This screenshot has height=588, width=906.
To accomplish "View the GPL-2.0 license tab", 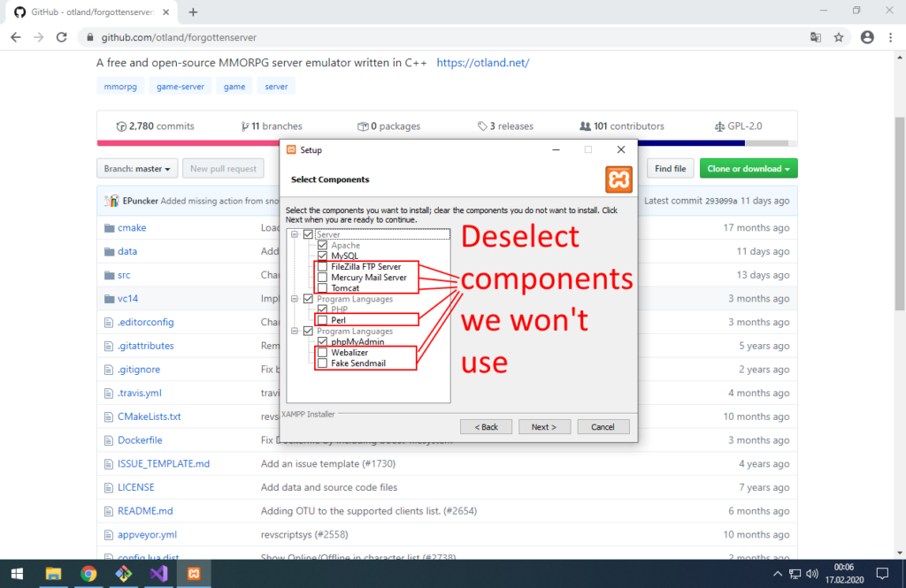I will [739, 126].
